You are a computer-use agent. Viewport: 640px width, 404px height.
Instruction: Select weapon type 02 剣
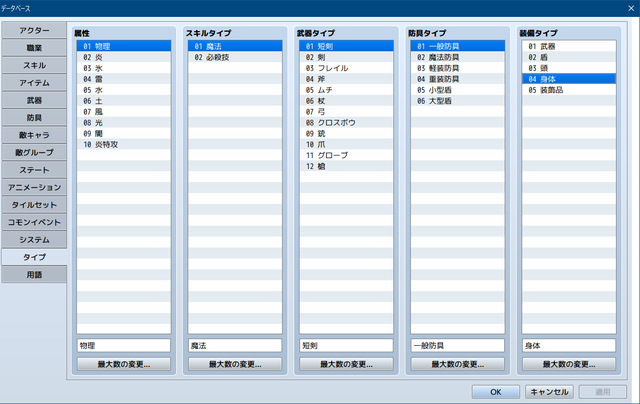346,57
